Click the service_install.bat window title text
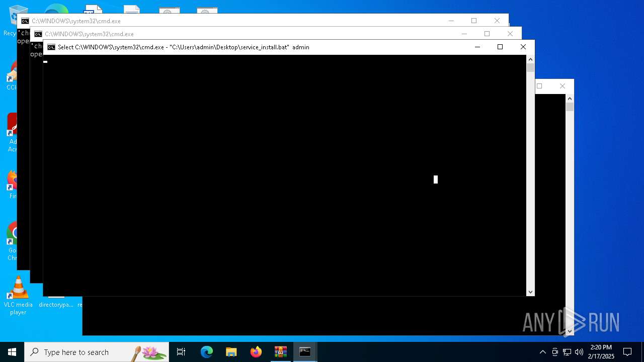The width and height of the screenshot is (644, 362). click(x=183, y=47)
